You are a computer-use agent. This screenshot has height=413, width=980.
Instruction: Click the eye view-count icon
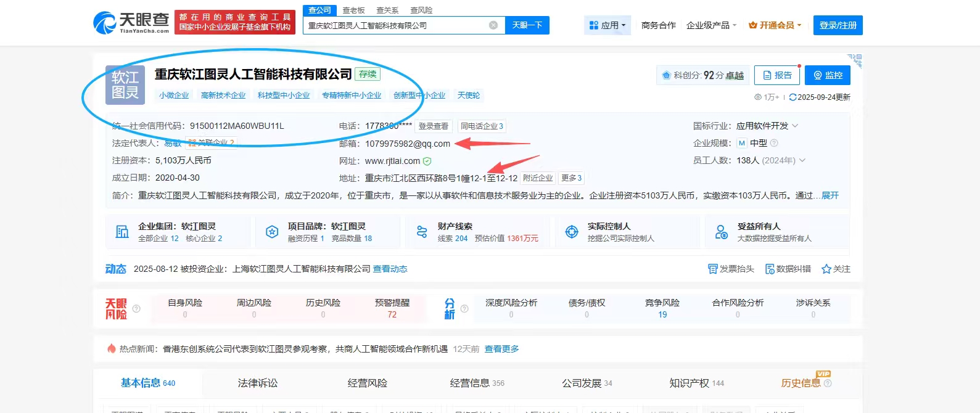(758, 97)
